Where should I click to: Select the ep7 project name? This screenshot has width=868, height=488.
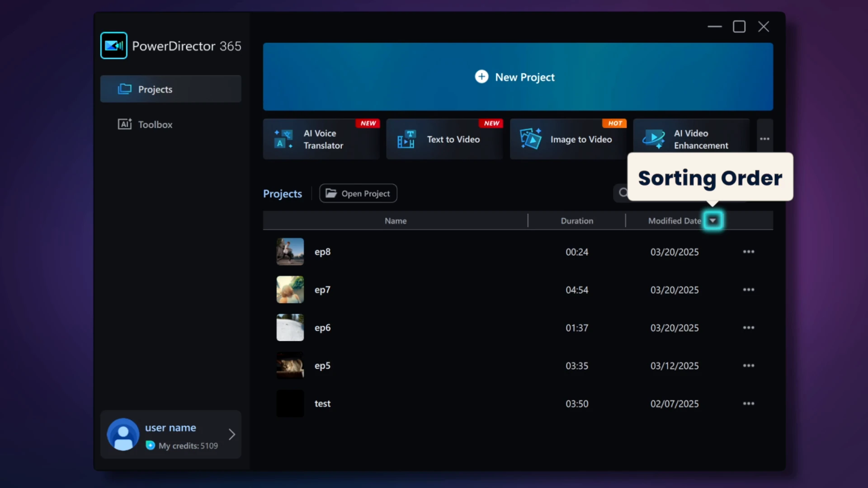pos(322,290)
